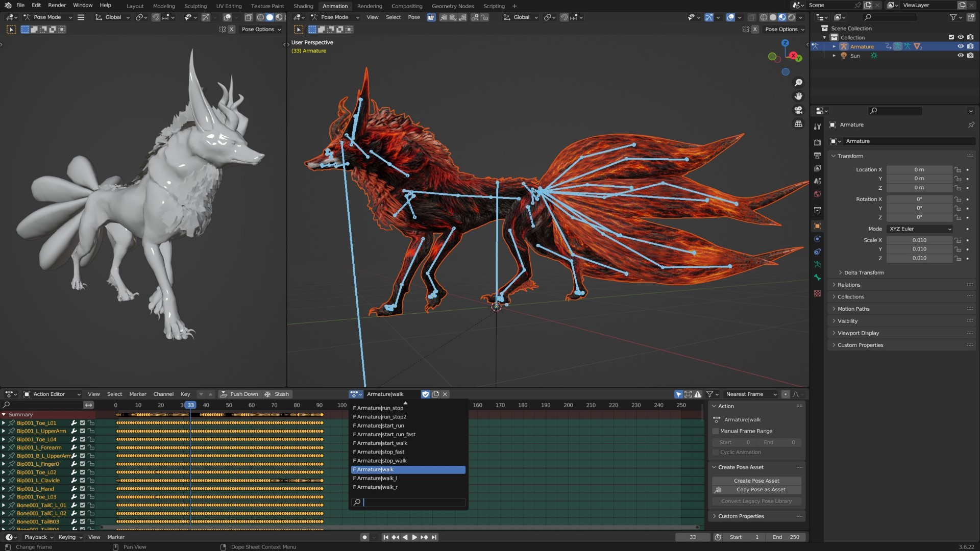Open the Render properties tab icon

(x=817, y=142)
